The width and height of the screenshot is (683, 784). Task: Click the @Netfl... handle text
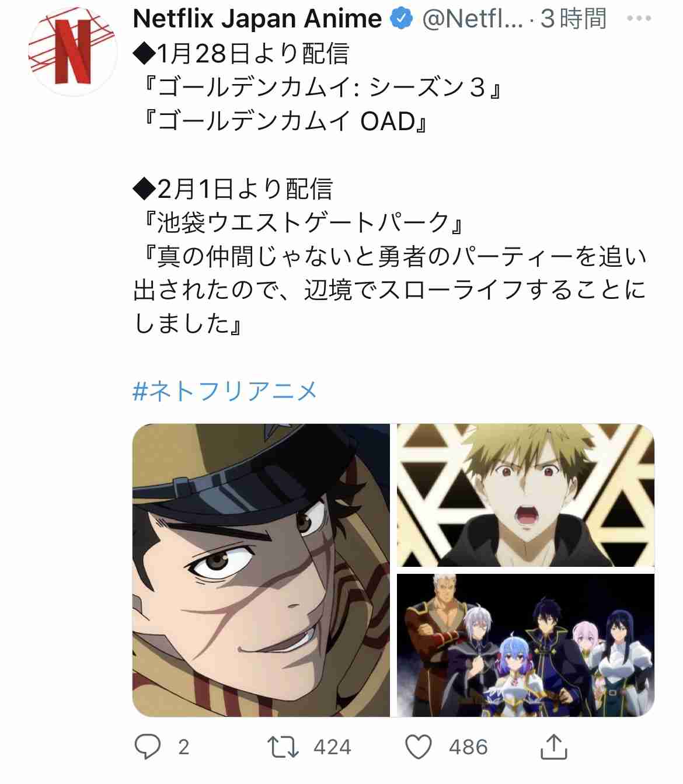(472, 19)
